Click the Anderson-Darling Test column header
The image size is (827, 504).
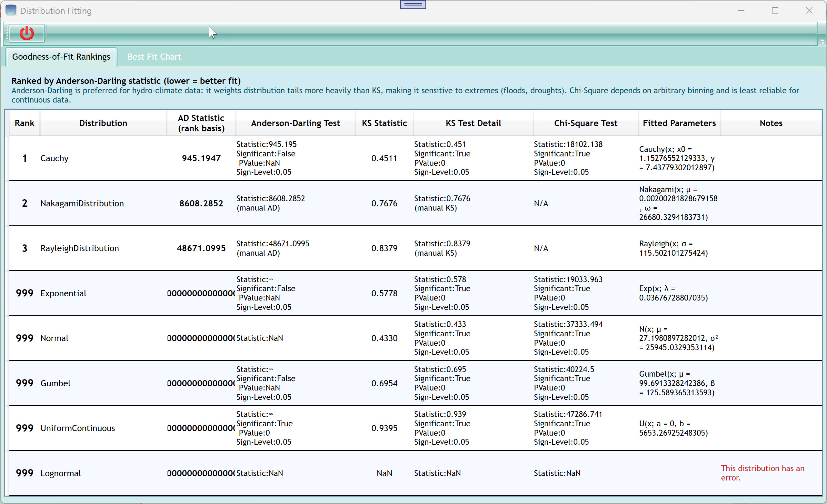(295, 123)
